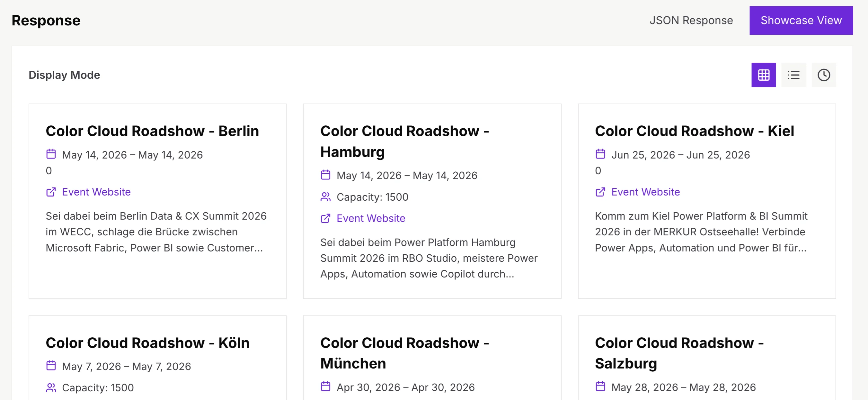Click Berlin date May 14, 2026 – May 14, 2026
The image size is (868, 400).
pos(132,155)
